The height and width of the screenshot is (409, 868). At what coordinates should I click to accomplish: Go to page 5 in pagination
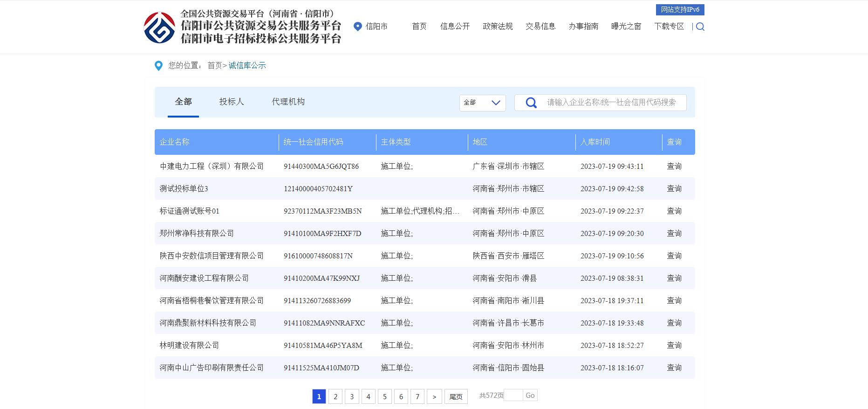coord(384,396)
